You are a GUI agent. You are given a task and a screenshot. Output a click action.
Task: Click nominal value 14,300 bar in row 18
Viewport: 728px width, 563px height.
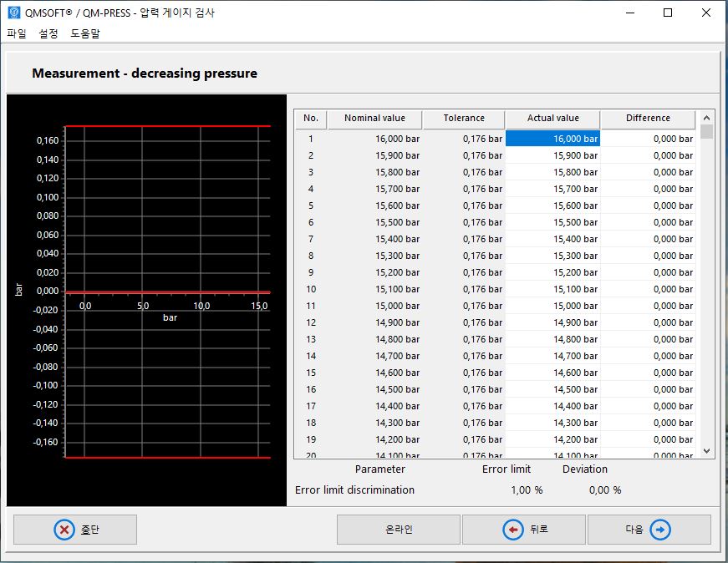click(x=374, y=423)
